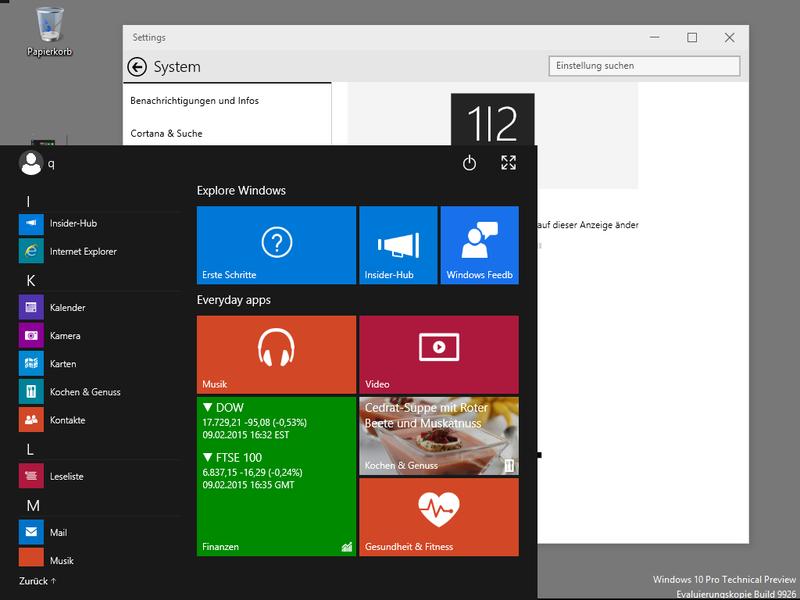
Task: Open the Gesundheit & Fitness tile
Action: 439,517
